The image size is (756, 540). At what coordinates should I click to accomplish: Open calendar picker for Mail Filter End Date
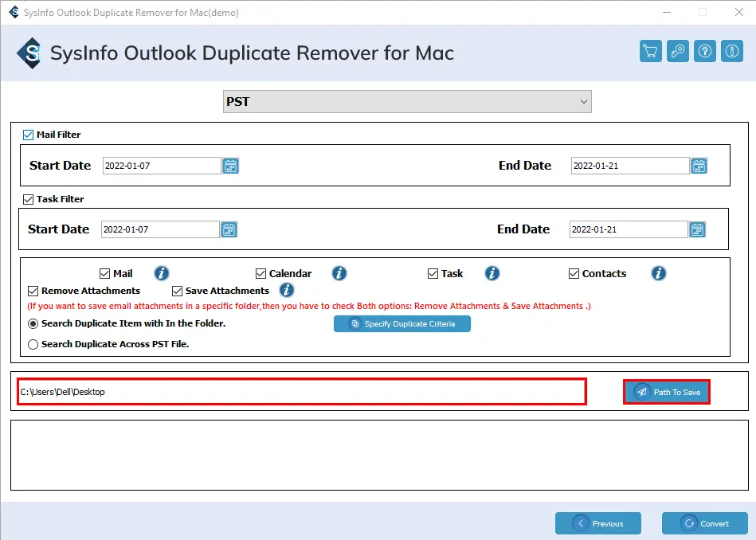pyautogui.click(x=699, y=166)
